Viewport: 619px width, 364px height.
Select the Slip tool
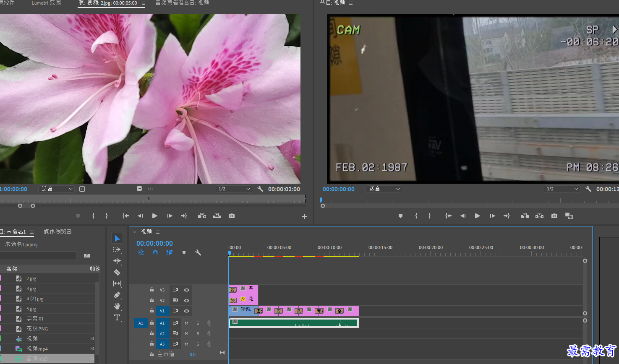point(117,283)
